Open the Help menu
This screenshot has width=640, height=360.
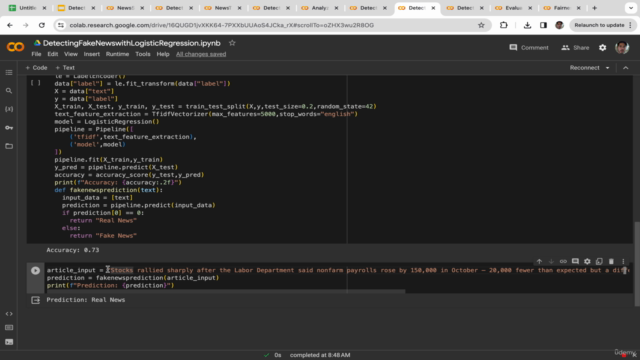pos(163,54)
